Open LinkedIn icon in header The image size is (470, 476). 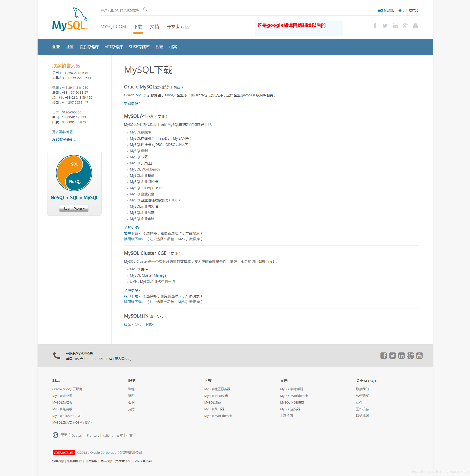pos(395,26)
